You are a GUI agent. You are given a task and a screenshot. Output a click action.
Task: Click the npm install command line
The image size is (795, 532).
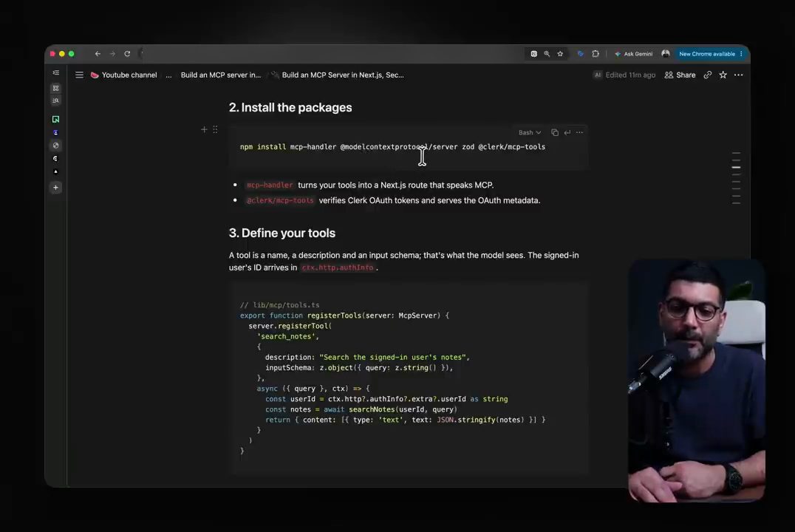(x=392, y=147)
